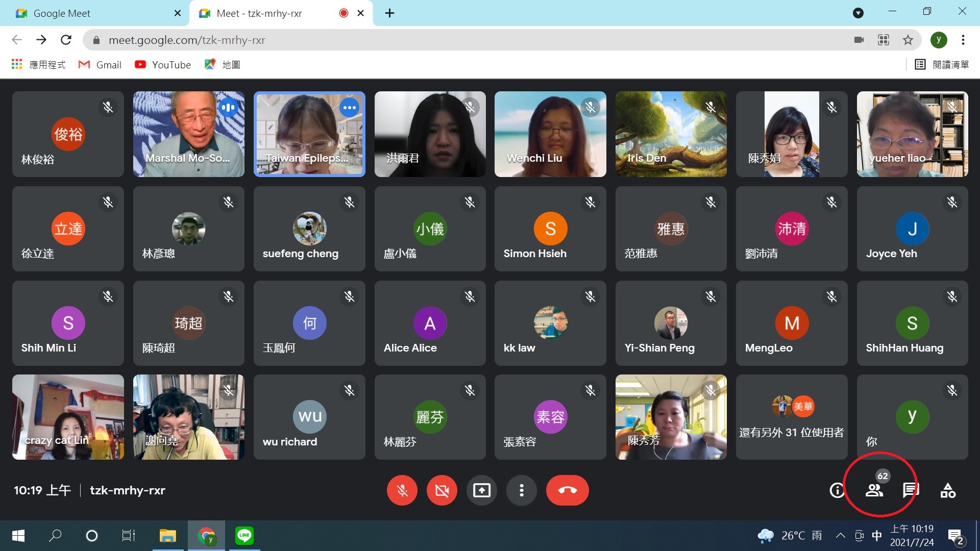Screen dimensions: 980x551
Task: Click the speaking indicator on Marshal Mo-So tile
Action: click(x=229, y=108)
